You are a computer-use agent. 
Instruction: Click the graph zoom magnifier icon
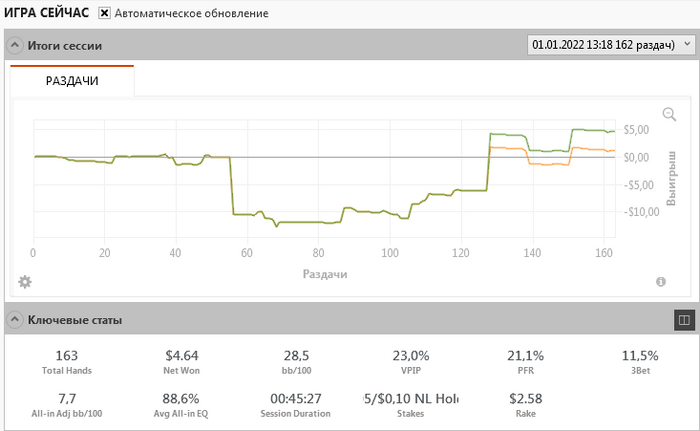coord(670,114)
